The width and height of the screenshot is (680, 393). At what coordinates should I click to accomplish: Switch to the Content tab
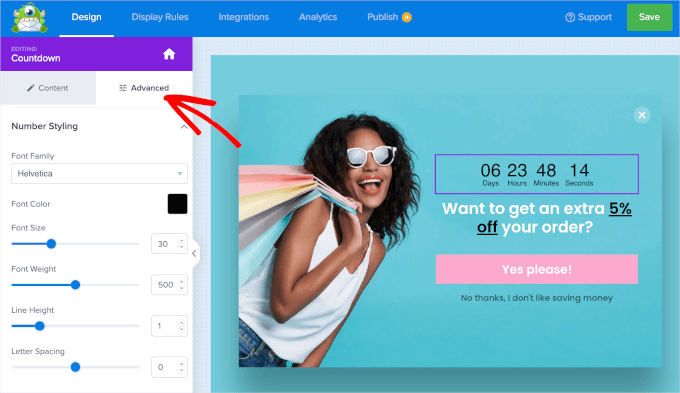click(48, 88)
